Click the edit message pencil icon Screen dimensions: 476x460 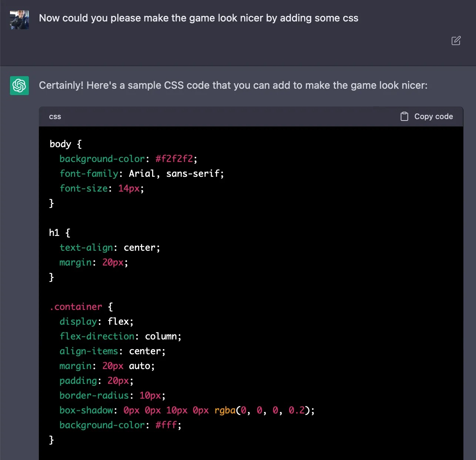pyautogui.click(x=456, y=41)
